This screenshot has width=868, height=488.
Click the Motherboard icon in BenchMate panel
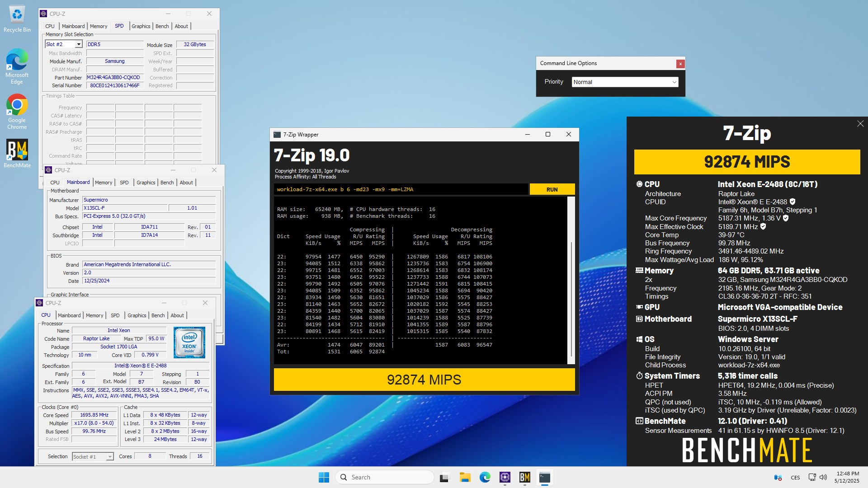[639, 319]
